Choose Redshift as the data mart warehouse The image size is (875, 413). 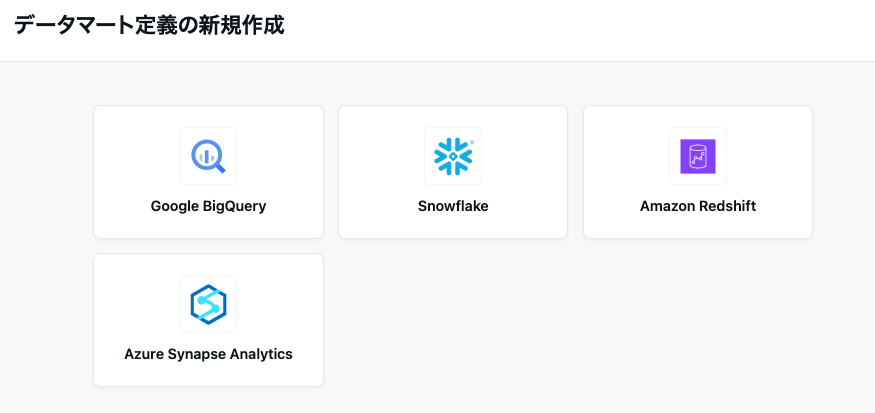[x=697, y=172]
